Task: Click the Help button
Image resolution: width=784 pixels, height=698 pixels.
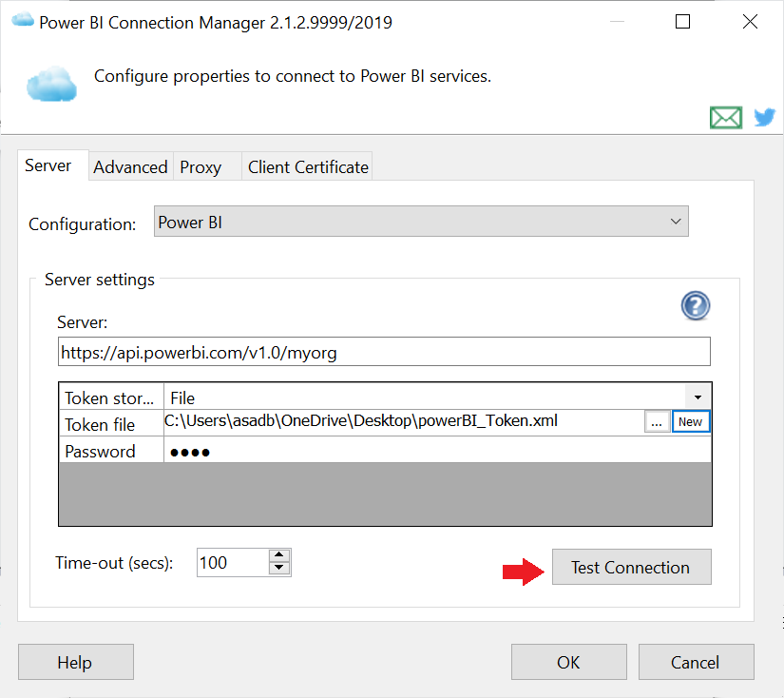Action: pos(75,662)
